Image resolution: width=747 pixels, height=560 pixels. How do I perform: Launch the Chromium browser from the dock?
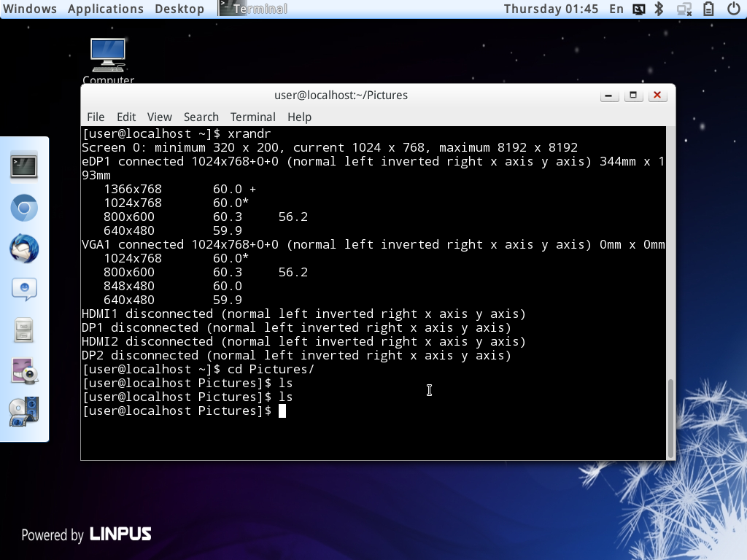[24, 209]
